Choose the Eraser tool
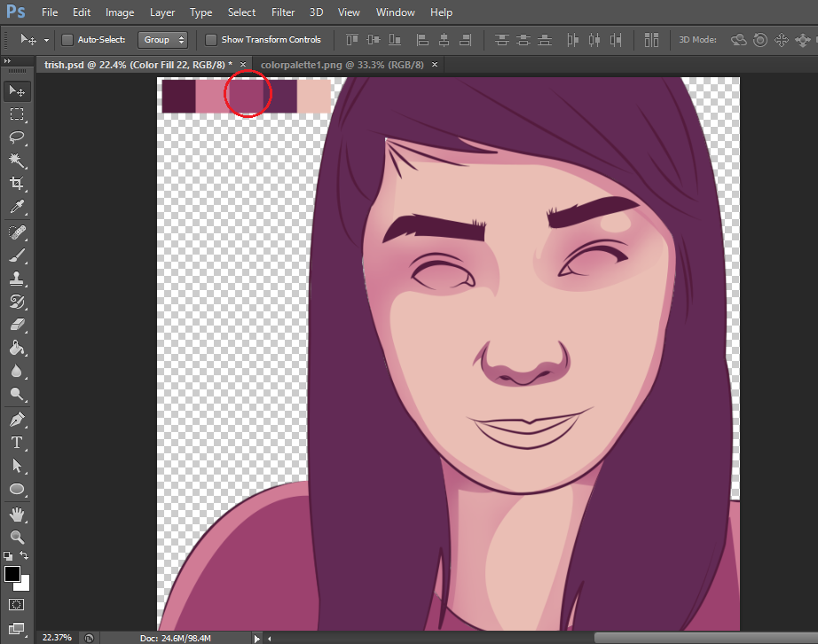Image resolution: width=818 pixels, height=644 pixels. pyautogui.click(x=17, y=325)
